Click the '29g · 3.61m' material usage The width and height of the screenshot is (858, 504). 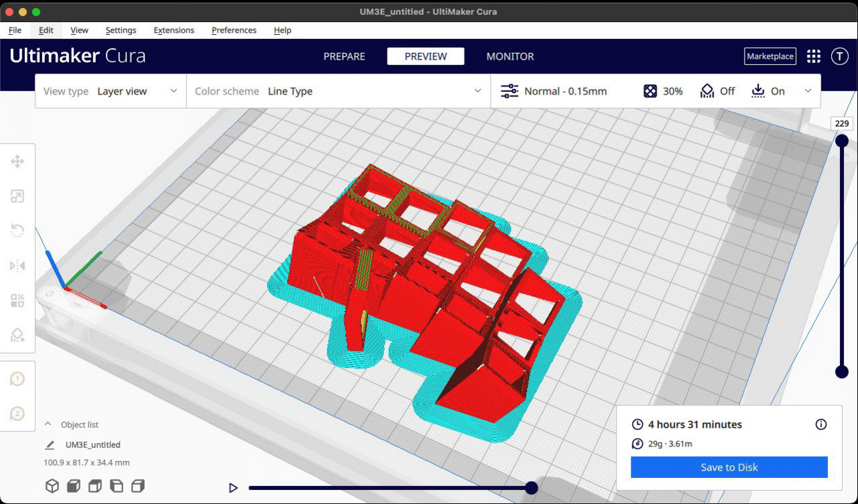tap(670, 444)
